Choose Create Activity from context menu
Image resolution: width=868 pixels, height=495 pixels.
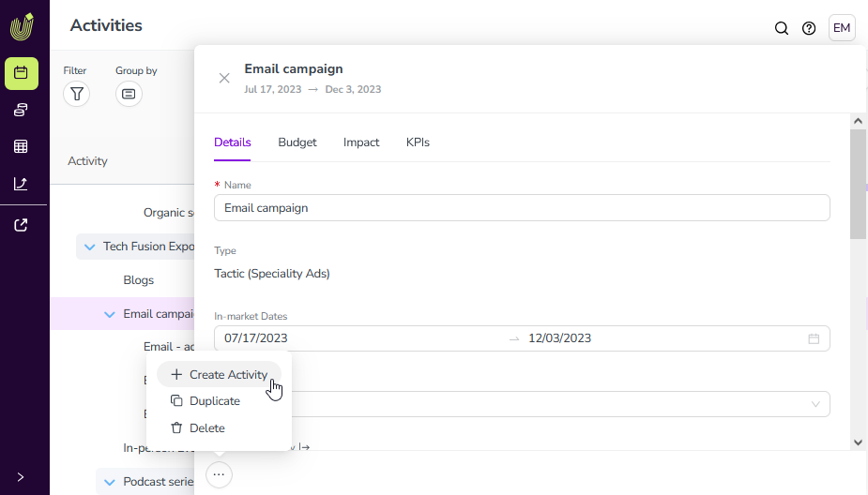click(219, 374)
